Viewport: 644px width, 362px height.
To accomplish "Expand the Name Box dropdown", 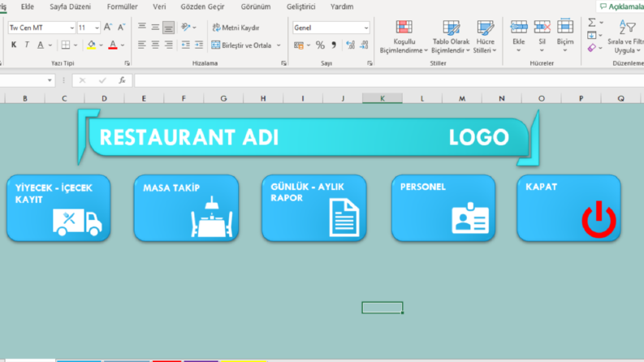I will tap(50, 80).
